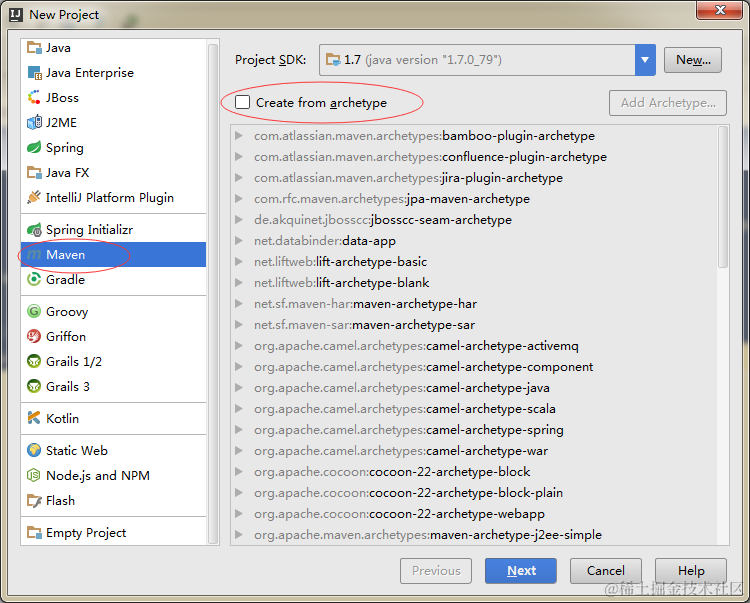
Task: Click the Next button
Action: (521, 570)
